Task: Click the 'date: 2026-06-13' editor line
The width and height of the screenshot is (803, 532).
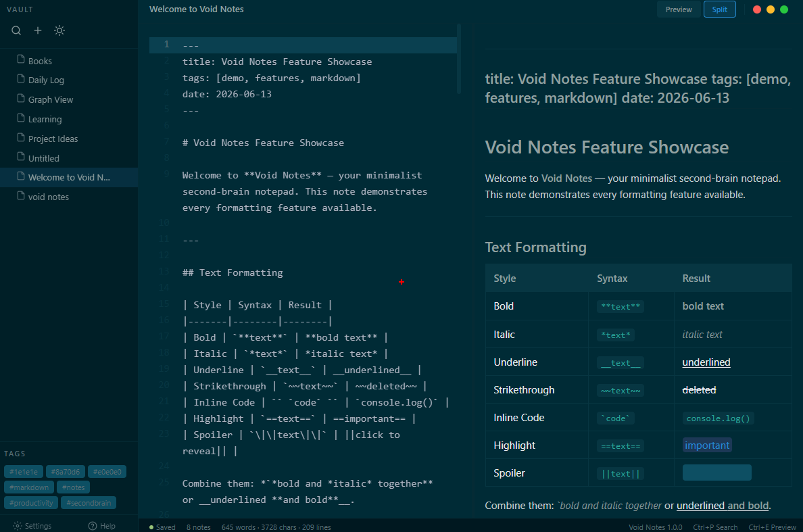Action: point(227,94)
